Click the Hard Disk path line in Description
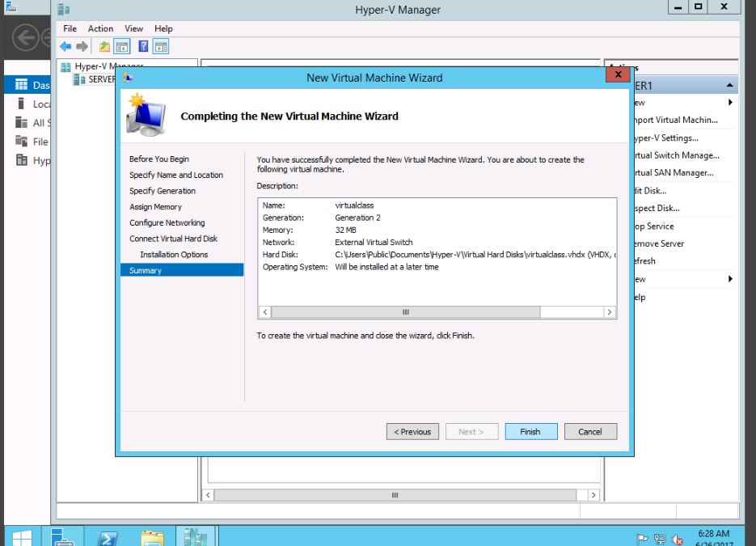 [x=439, y=255]
